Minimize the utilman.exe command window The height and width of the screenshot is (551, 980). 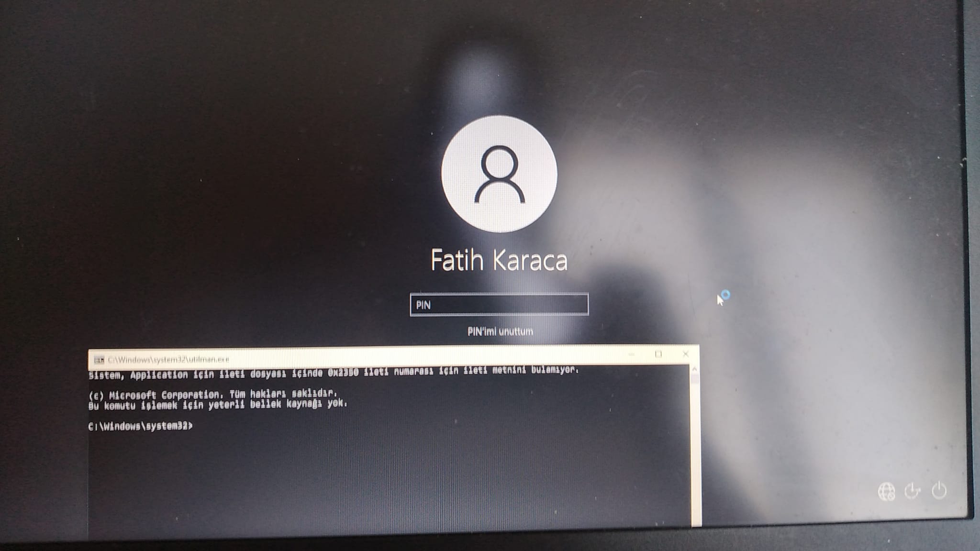pos(632,354)
